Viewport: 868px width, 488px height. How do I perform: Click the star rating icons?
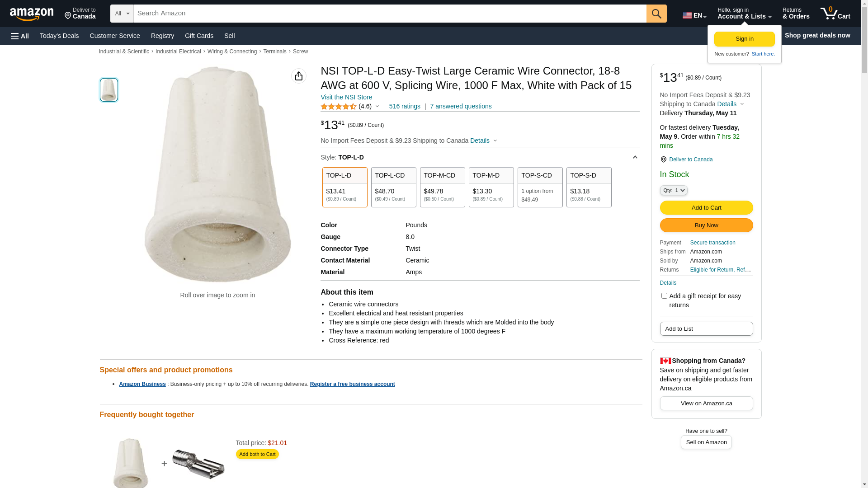tap(339, 107)
